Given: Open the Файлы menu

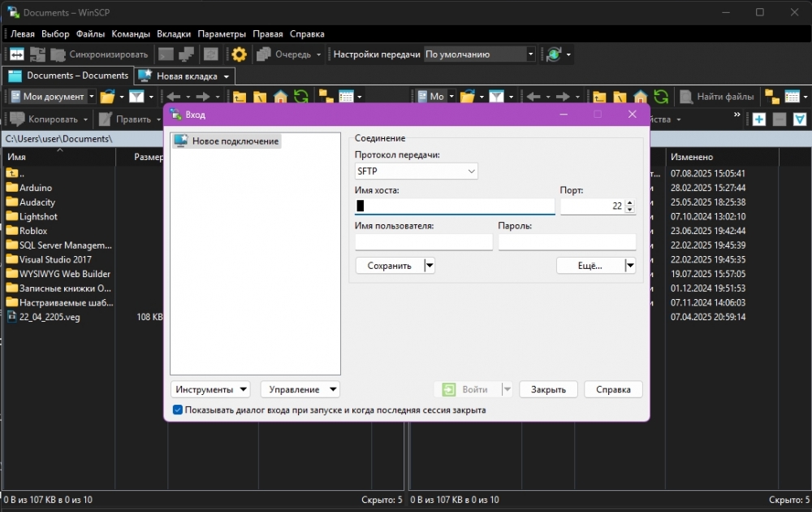Looking at the screenshot, I should (90, 34).
